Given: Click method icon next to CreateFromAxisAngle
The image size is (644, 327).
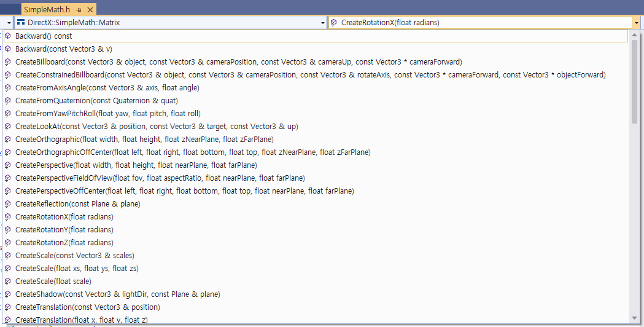Looking at the screenshot, I should (8, 88).
